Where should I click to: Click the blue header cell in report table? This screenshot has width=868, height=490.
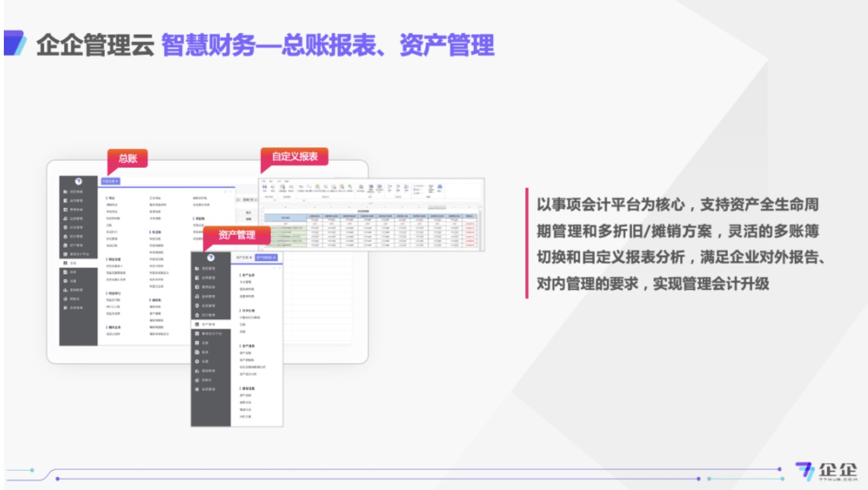[286, 217]
